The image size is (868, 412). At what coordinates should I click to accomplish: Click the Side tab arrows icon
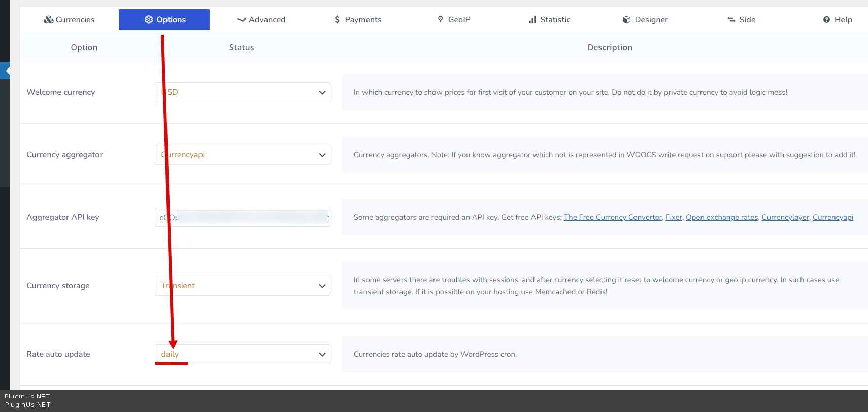[731, 20]
